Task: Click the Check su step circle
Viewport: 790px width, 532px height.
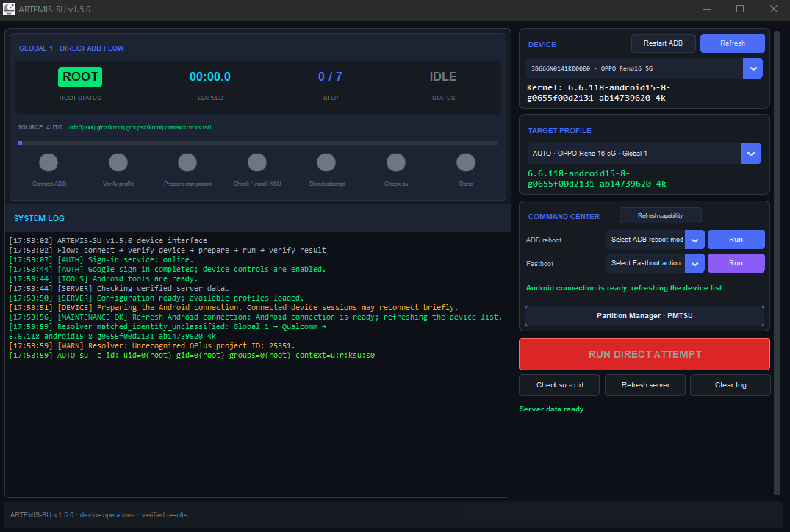Action: [396, 162]
